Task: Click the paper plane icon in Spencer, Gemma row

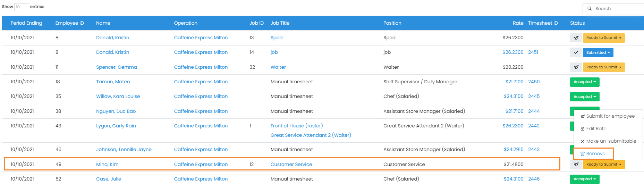Action: coord(576,67)
